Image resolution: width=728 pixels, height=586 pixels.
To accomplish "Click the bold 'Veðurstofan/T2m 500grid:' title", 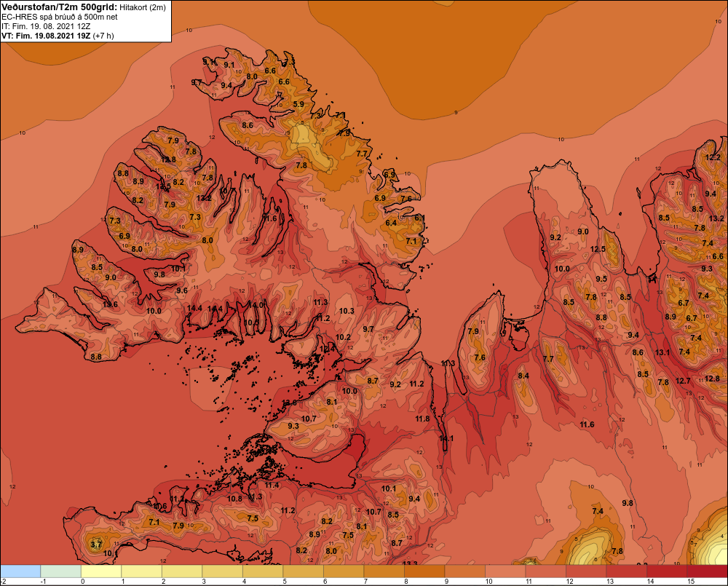I will (60, 7).
